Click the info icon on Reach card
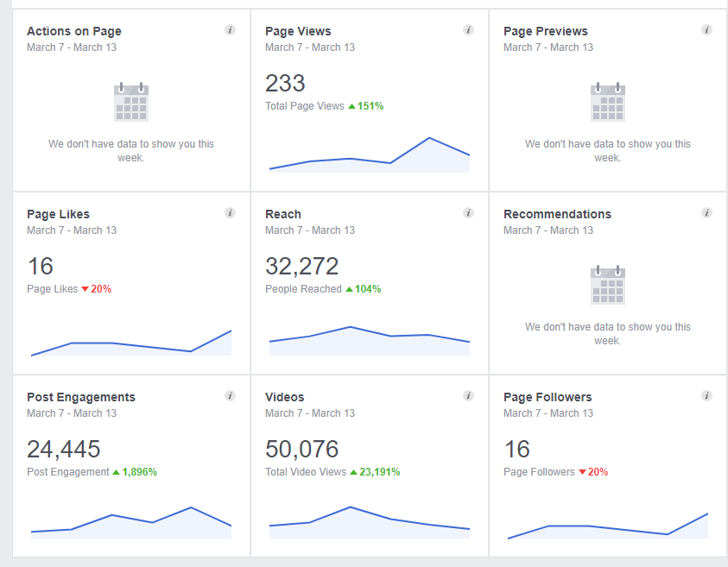The height and width of the screenshot is (567, 728). [468, 213]
